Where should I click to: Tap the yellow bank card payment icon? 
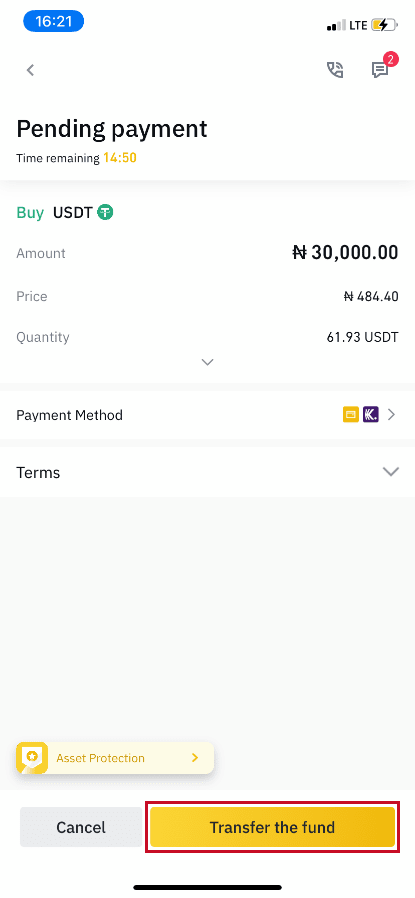click(x=351, y=414)
